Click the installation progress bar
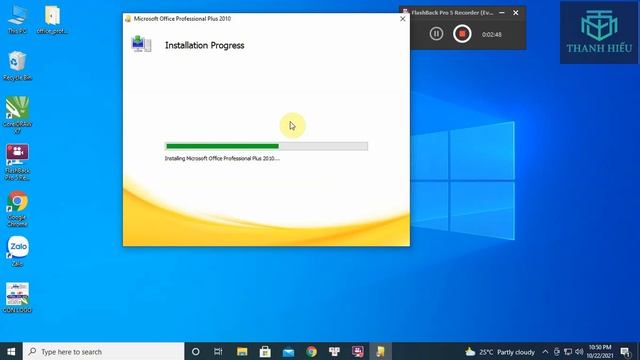Screen dimensions: 640x360 click(x=266, y=146)
